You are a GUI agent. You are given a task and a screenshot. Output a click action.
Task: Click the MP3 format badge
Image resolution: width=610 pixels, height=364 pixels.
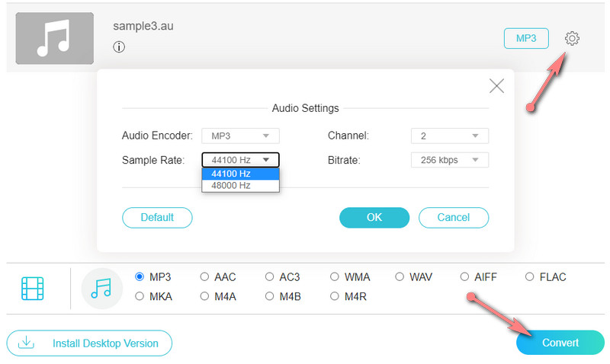526,38
